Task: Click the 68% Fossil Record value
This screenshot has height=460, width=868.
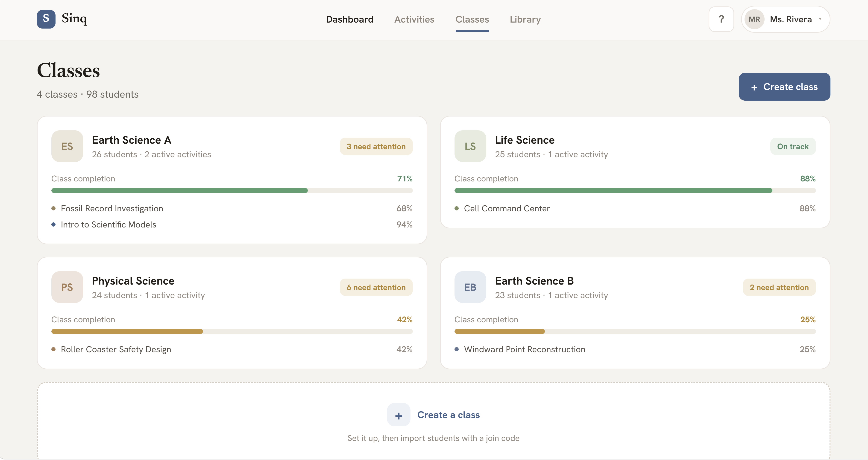Action: coord(404,208)
